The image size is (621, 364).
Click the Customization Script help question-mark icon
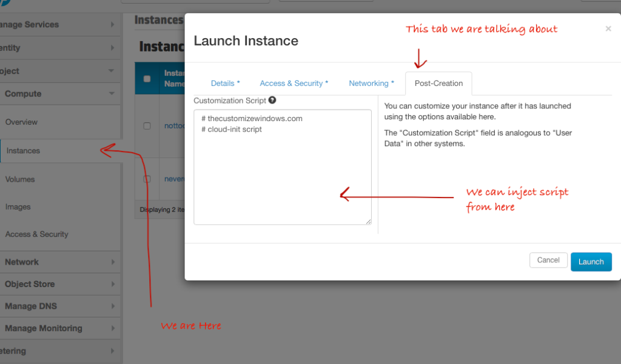272,100
